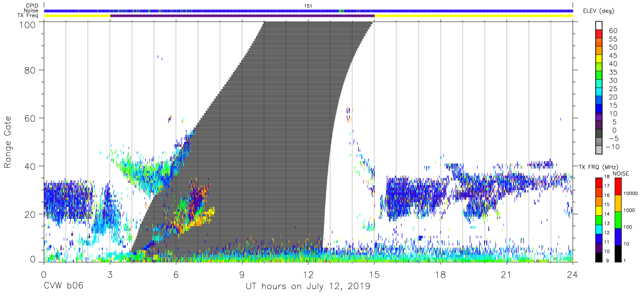Viewport: 644px width, 297px height.
Task: Pick the green ELEV swatch between 30 and 35
Action: (598, 75)
